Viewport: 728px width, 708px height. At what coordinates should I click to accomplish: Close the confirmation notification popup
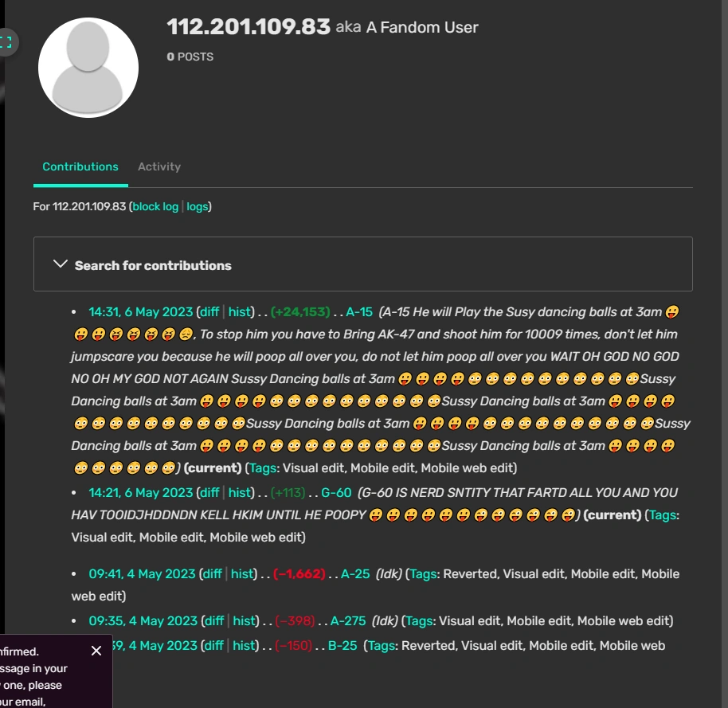(x=96, y=651)
